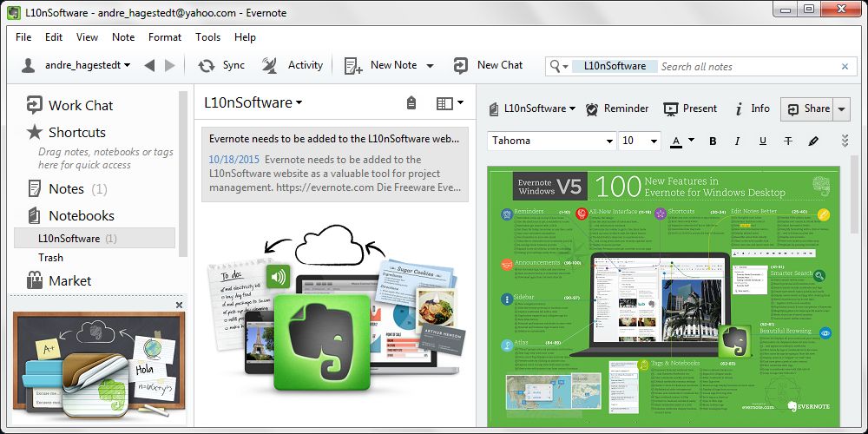The image size is (868, 434).
Task: Open the New Note dropdown arrow
Action: [430, 66]
